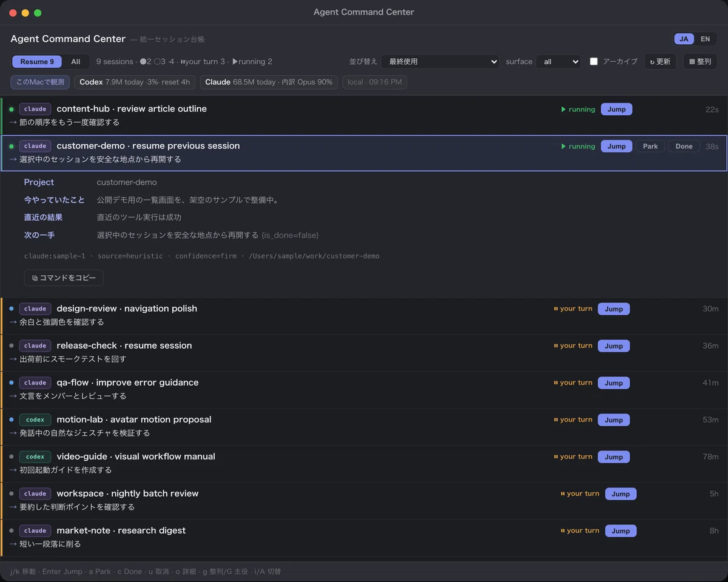Click the green status dot of customer-demo

[x=12, y=146]
